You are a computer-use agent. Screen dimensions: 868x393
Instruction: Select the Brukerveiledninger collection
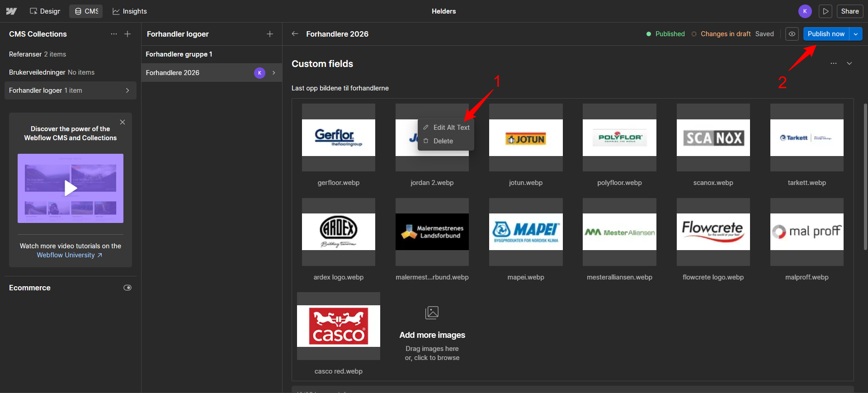click(71, 72)
